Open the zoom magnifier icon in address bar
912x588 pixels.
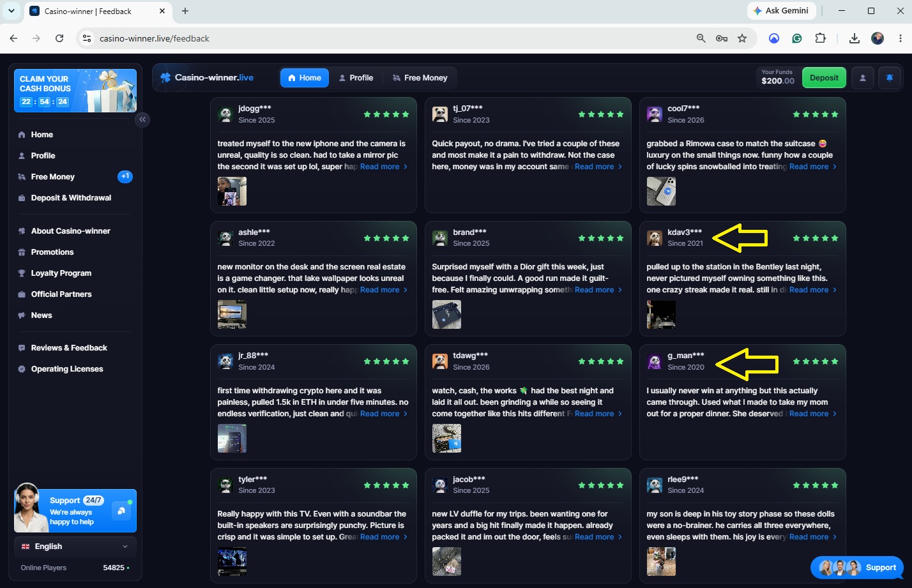(701, 38)
